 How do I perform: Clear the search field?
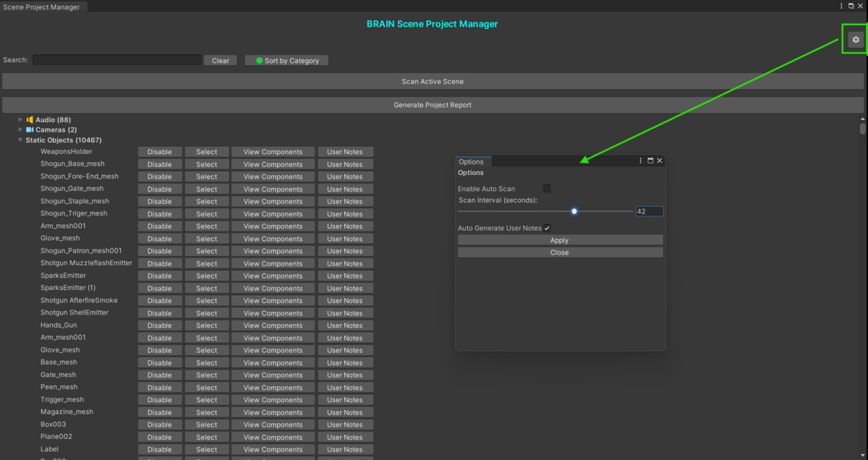[x=221, y=61]
